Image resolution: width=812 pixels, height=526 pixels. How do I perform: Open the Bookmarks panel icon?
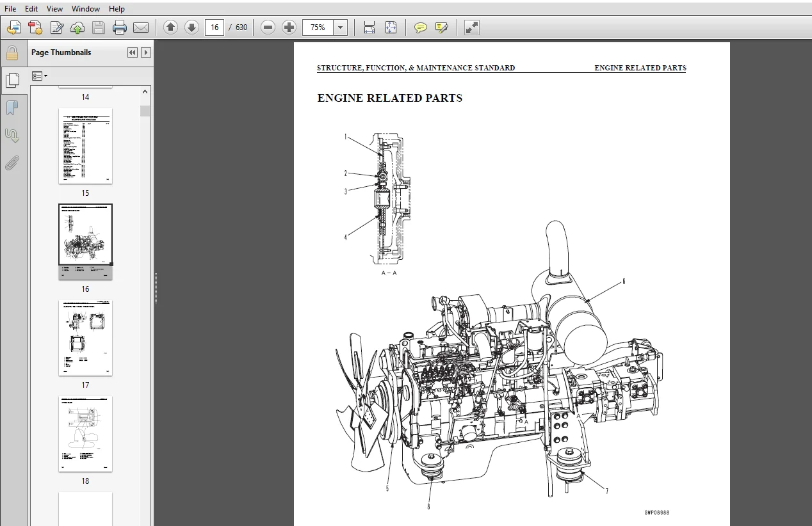(12, 108)
